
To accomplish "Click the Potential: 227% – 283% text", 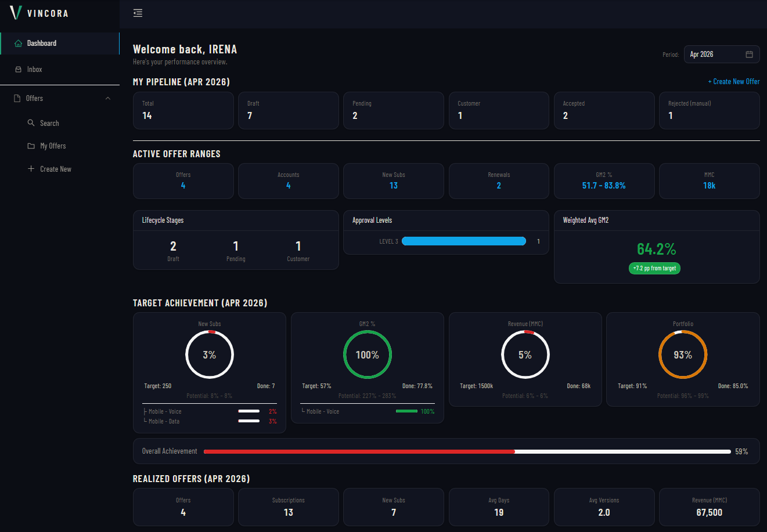I will click(x=368, y=396).
